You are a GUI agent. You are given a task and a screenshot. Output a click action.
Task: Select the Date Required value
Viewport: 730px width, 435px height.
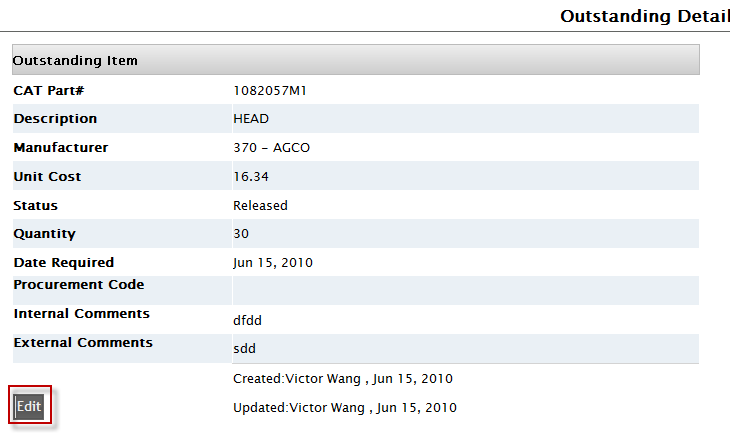coord(273,263)
